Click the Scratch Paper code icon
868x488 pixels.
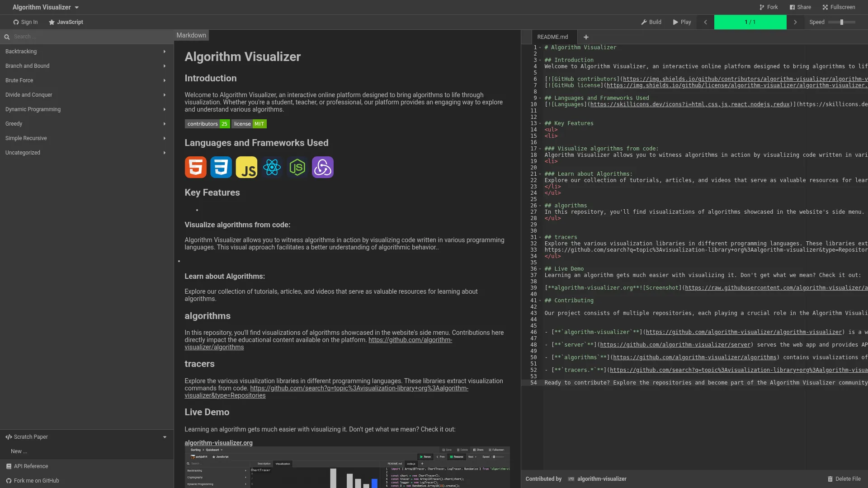pyautogui.click(x=9, y=437)
